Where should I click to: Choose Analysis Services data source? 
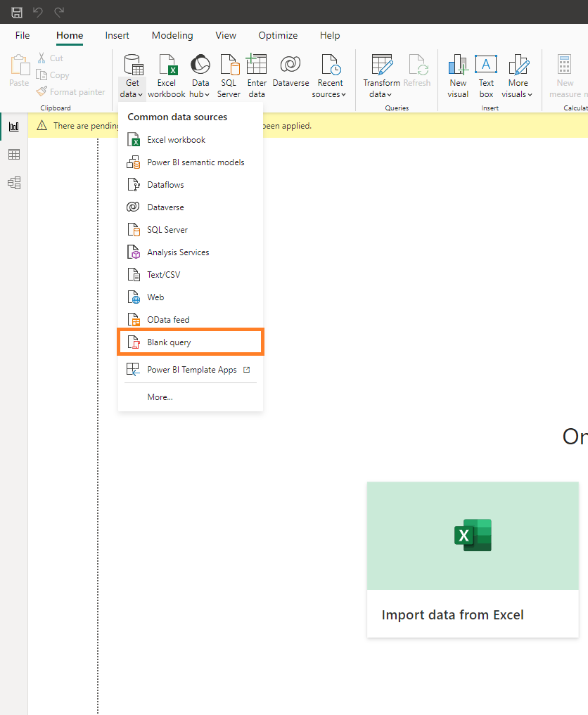coord(190,252)
